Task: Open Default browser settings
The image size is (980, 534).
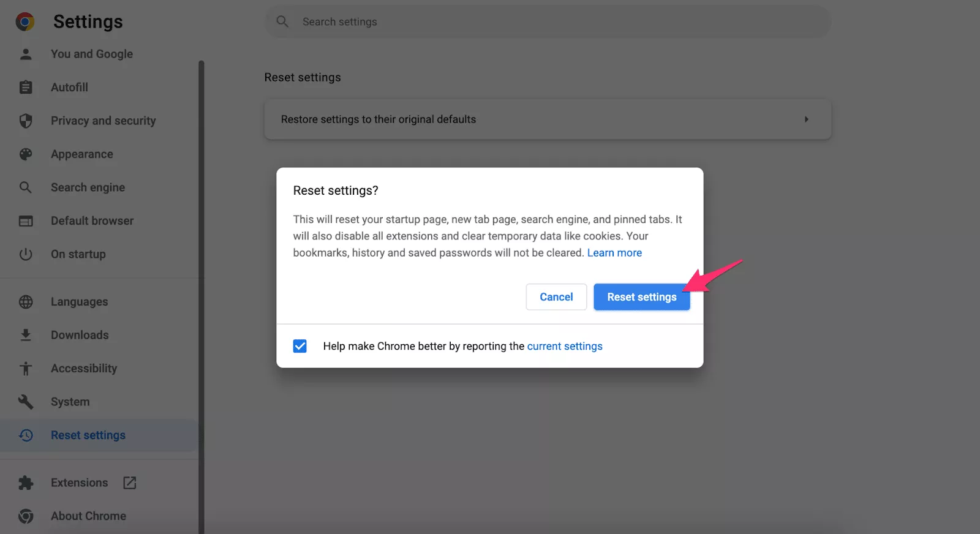Action: click(x=92, y=221)
